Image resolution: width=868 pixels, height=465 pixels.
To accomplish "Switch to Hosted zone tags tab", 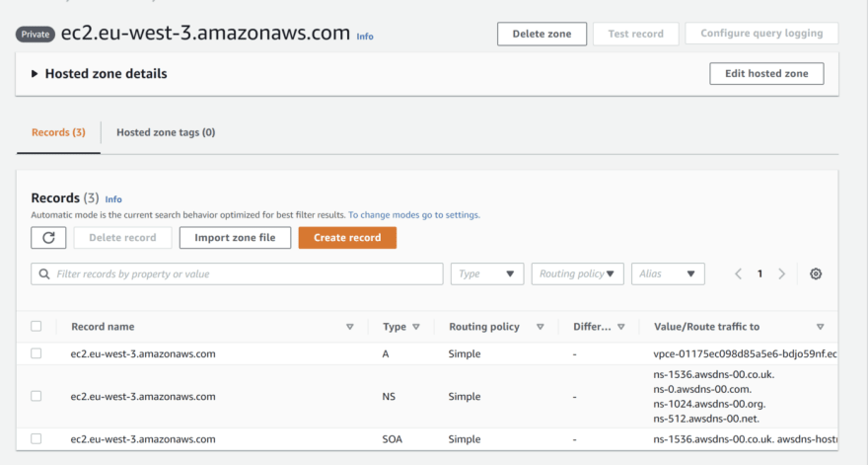I will pyautogui.click(x=166, y=132).
